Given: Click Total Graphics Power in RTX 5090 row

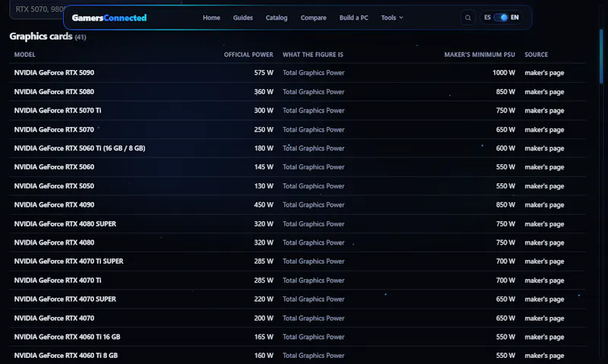Looking at the screenshot, I should pos(313,73).
